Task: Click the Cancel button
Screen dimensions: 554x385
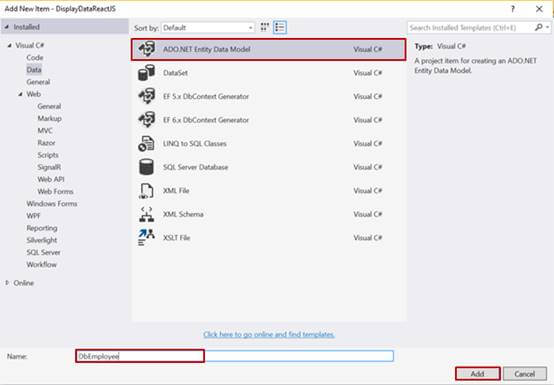Action: point(525,374)
